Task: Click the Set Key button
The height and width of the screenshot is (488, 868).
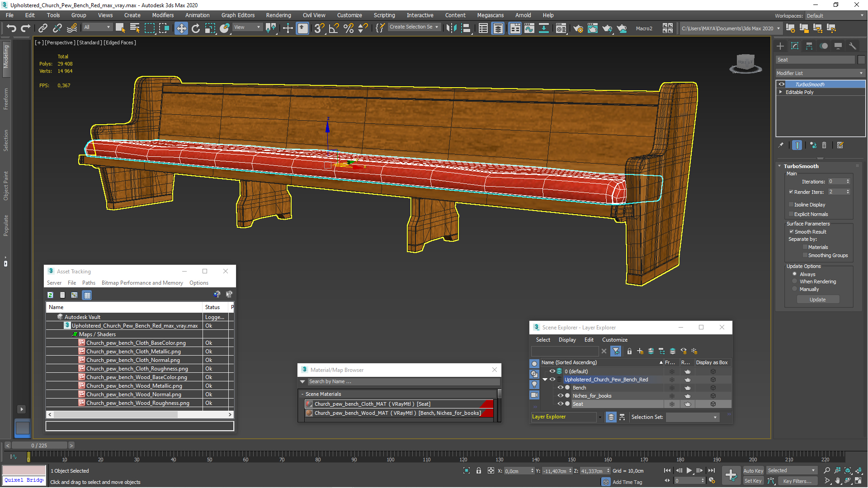Action: pyautogui.click(x=753, y=481)
